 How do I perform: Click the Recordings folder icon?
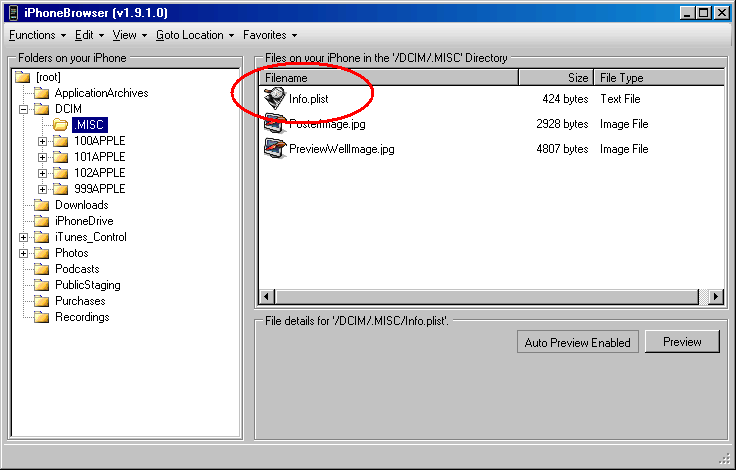point(41,317)
